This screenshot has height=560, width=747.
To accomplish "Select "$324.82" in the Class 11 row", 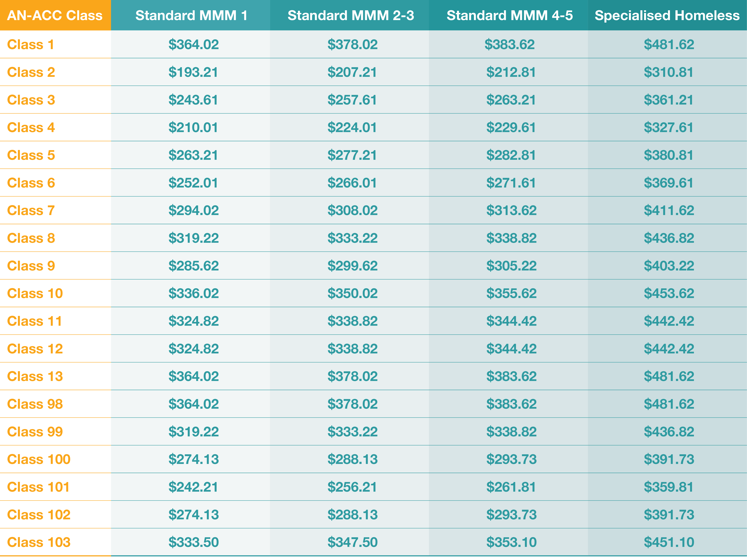I will 194,321.
